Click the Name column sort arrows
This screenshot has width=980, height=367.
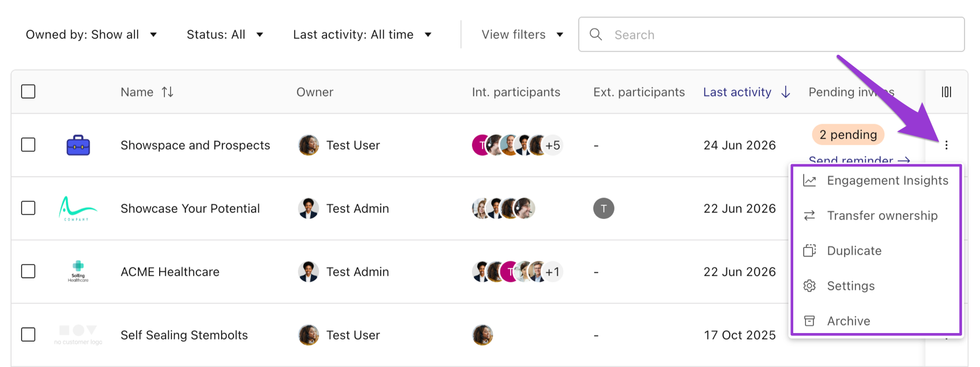click(167, 92)
